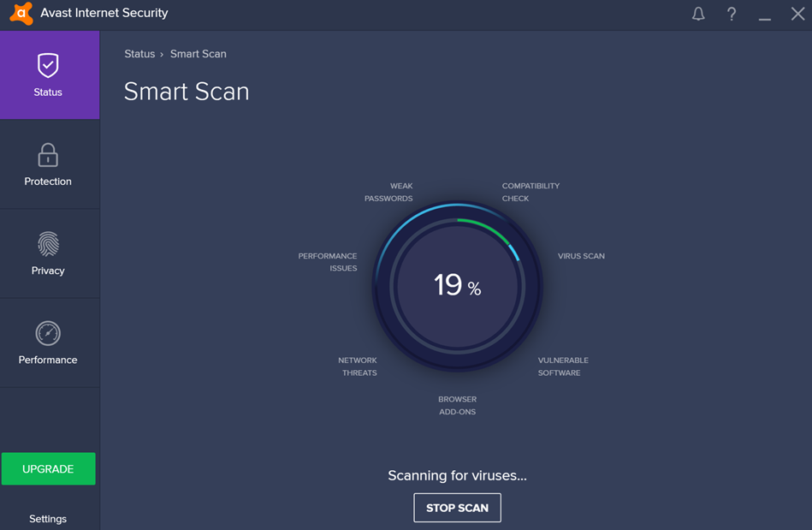The height and width of the screenshot is (530, 812).
Task: Open notifications bell
Action: (x=698, y=14)
